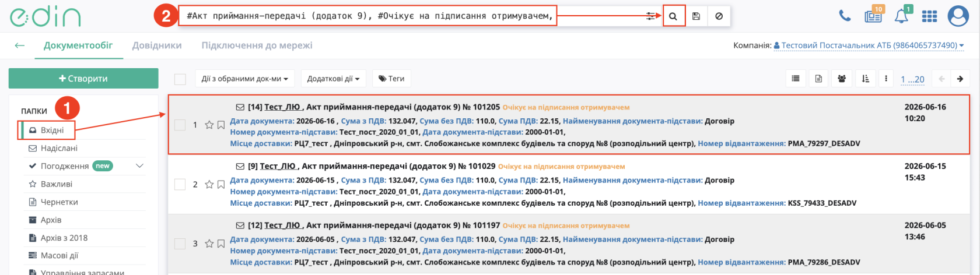Switch to document view icon
Image resolution: width=980 pixels, height=275 pixels.
[x=818, y=79]
